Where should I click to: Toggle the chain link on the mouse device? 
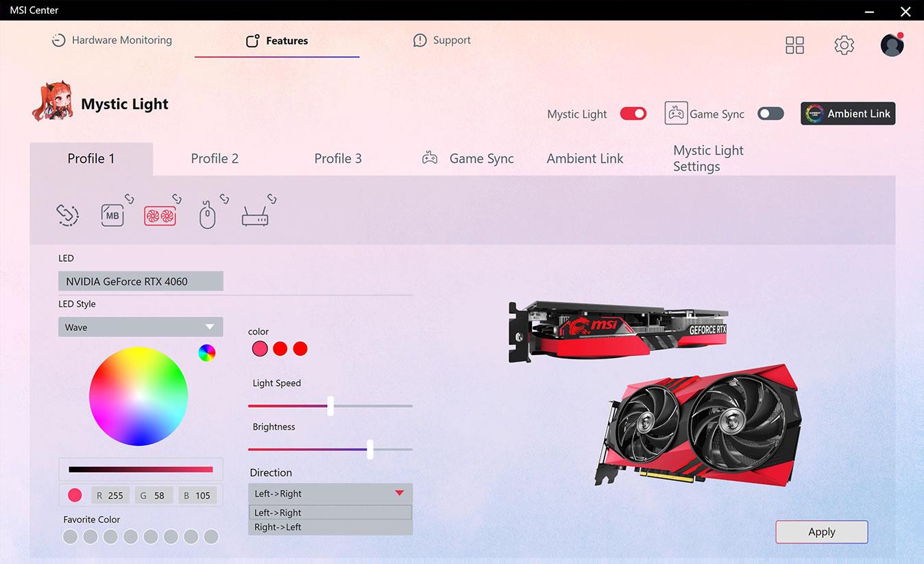pos(223,199)
